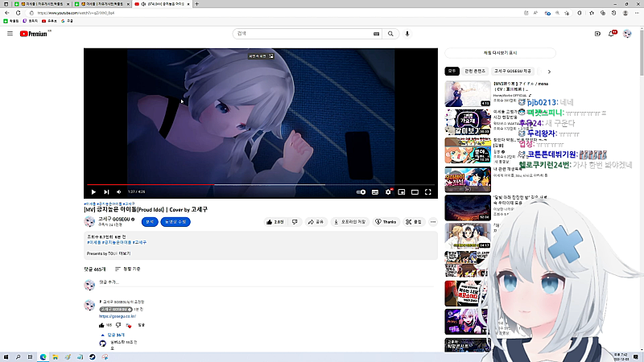Open the Windows Start menu

click(6, 357)
